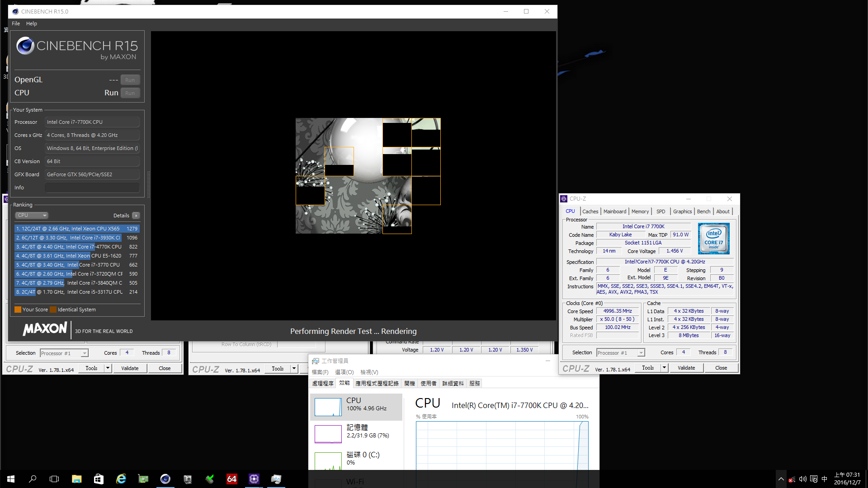
Task: Open the taskbar clock and date
Action: click(847, 479)
